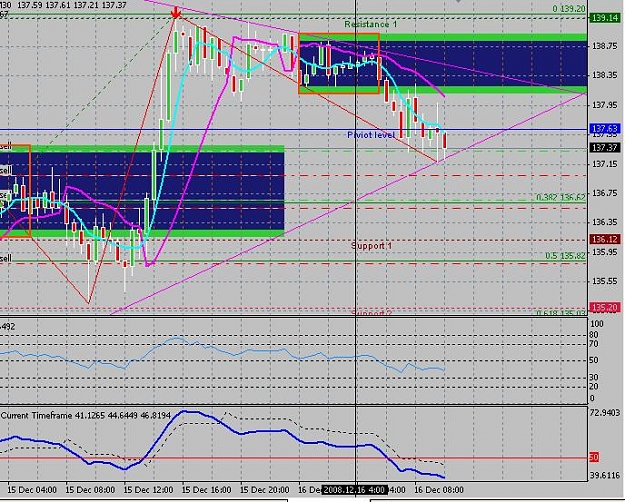Select the Pivot level text label
Screen dimensions: 625x502
click(x=371, y=135)
